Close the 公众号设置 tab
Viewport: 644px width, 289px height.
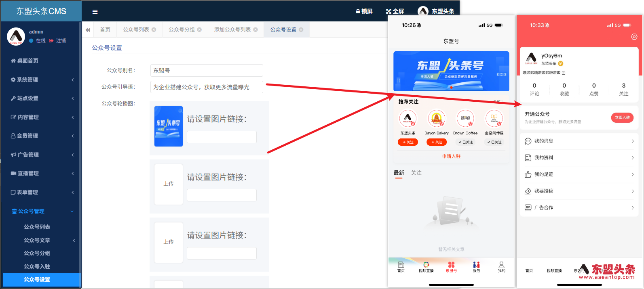301,30
